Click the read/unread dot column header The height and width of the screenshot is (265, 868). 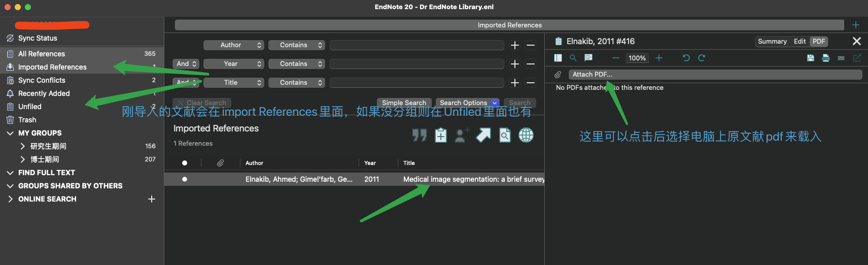click(x=185, y=163)
